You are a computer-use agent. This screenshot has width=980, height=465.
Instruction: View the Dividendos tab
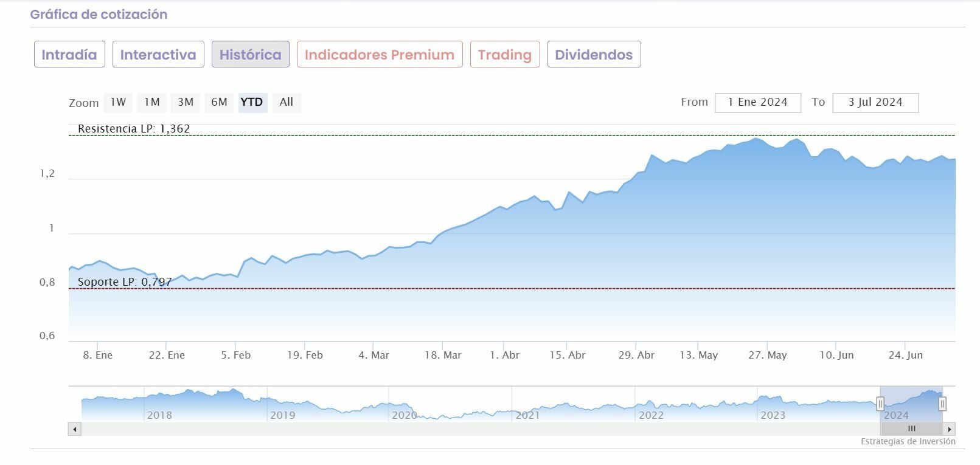594,55
